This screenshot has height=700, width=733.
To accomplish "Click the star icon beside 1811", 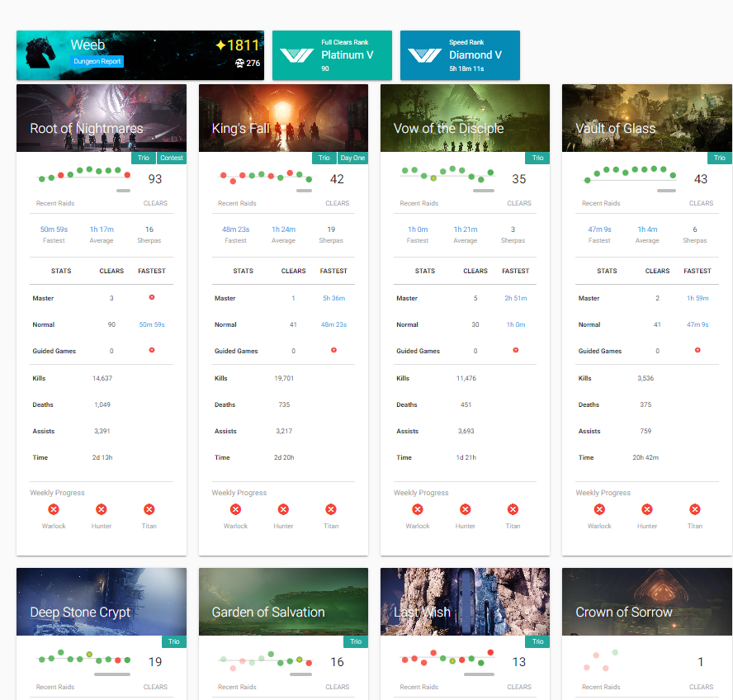I will click(x=220, y=45).
